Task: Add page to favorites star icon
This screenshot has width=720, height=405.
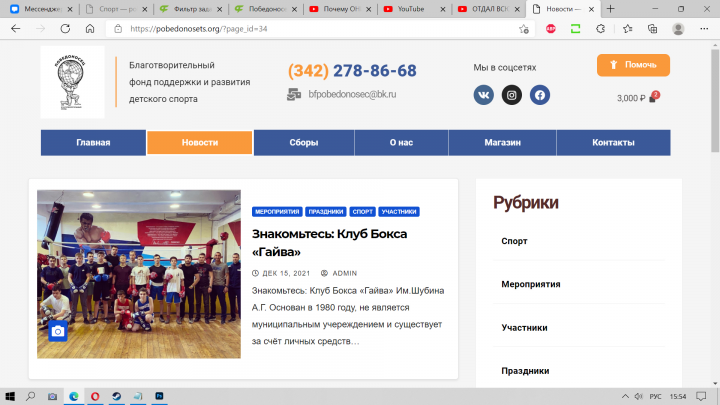Action: 524,29
